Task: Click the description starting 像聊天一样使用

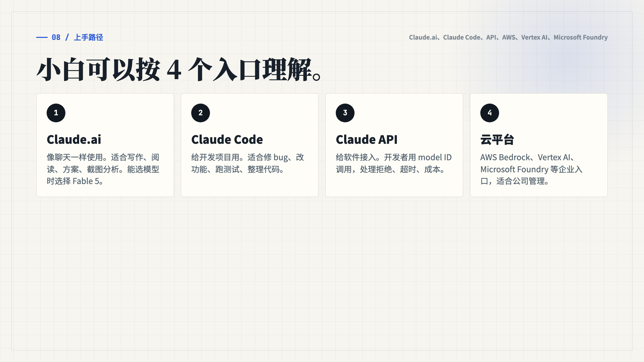Action: (x=103, y=169)
